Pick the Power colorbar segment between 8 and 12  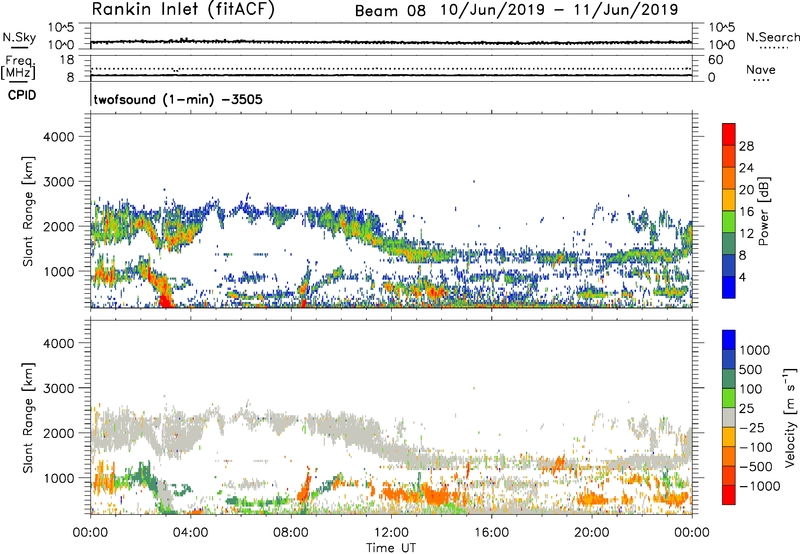pyautogui.click(x=729, y=244)
